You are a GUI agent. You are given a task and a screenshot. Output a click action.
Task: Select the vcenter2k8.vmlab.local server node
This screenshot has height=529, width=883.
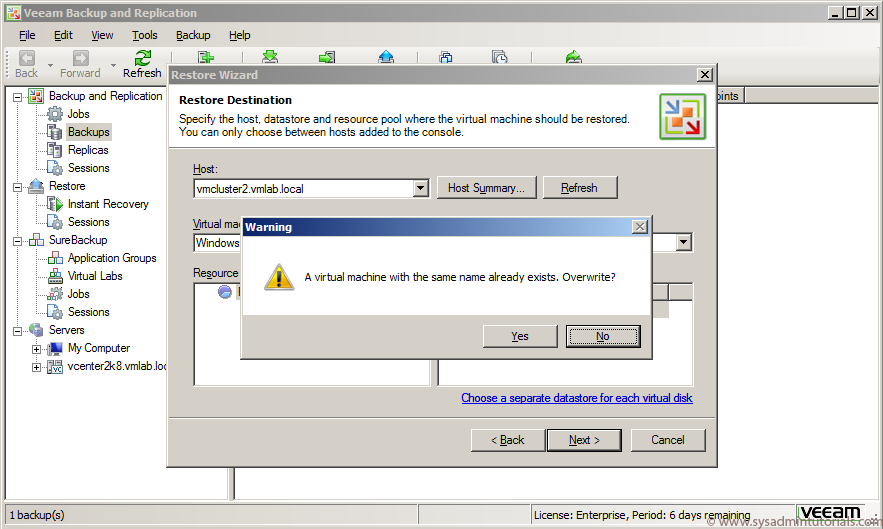click(117, 366)
